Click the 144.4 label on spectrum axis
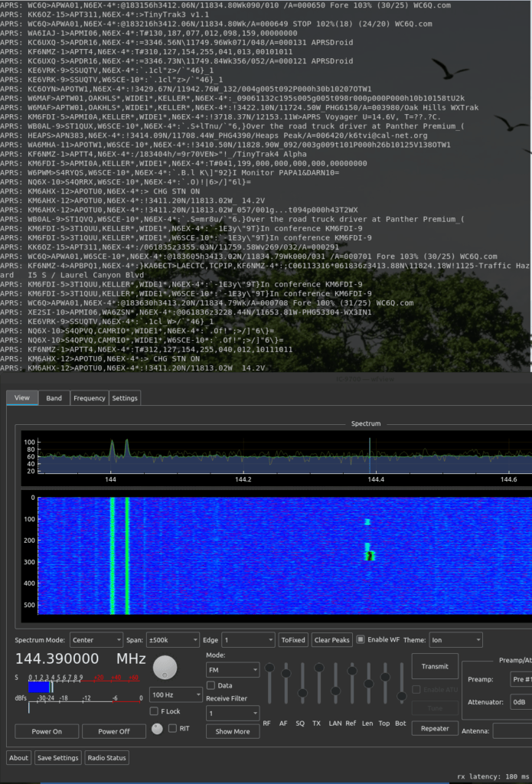Viewport: 532px width, 784px height. pos(376,479)
